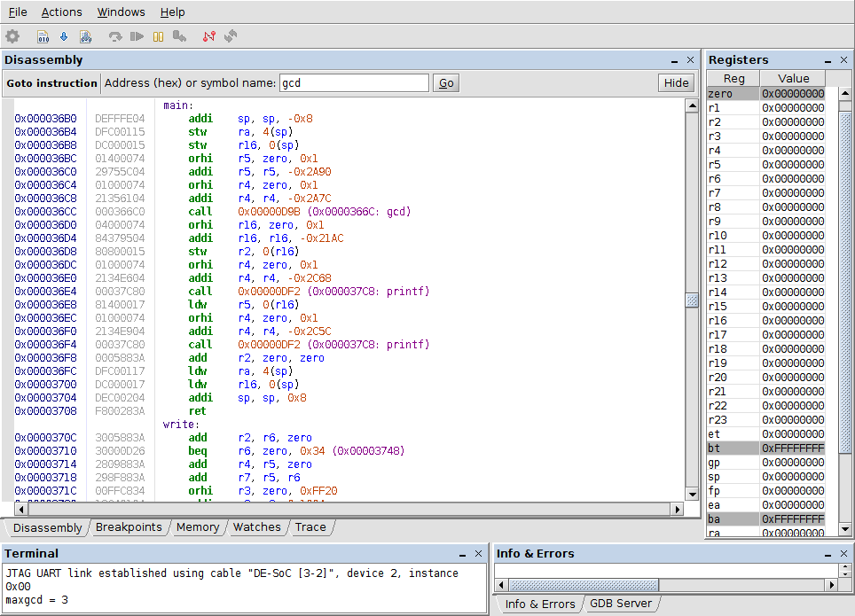
Task: Focus the address or symbol name field
Action: click(x=354, y=82)
